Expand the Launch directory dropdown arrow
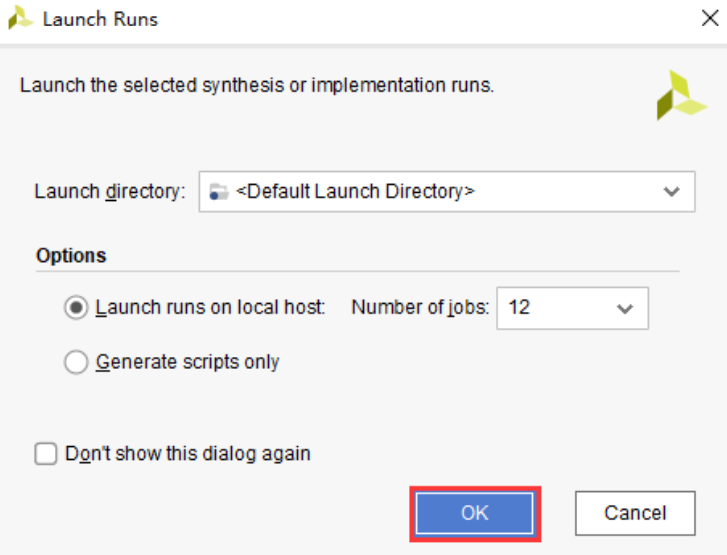Image resolution: width=727 pixels, height=555 pixels. pyautogui.click(x=671, y=192)
